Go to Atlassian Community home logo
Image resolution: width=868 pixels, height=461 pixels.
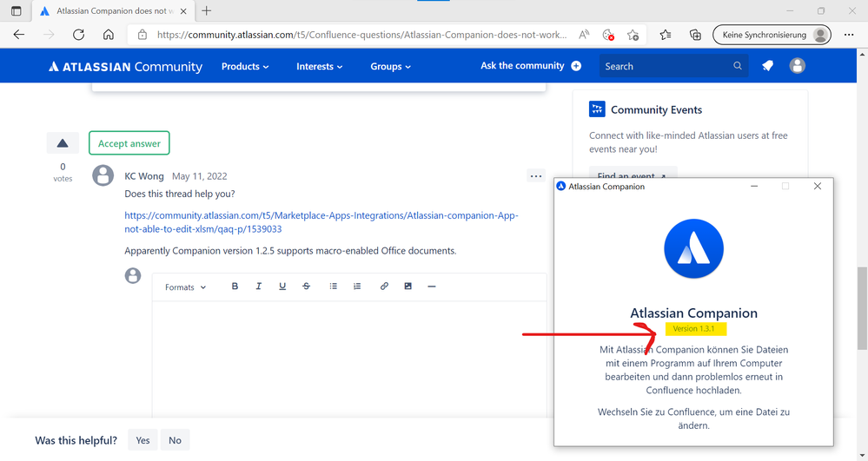[x=125, y=66]
